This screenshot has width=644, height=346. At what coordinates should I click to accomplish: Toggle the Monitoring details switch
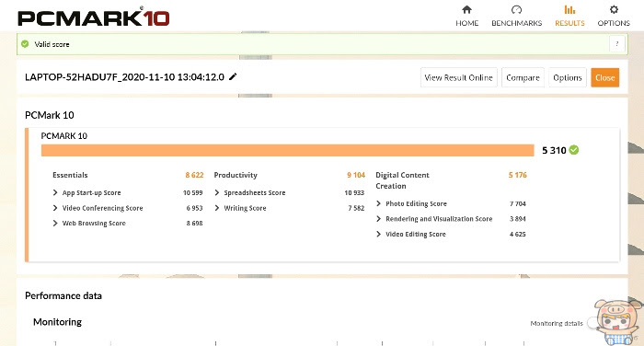594,323
